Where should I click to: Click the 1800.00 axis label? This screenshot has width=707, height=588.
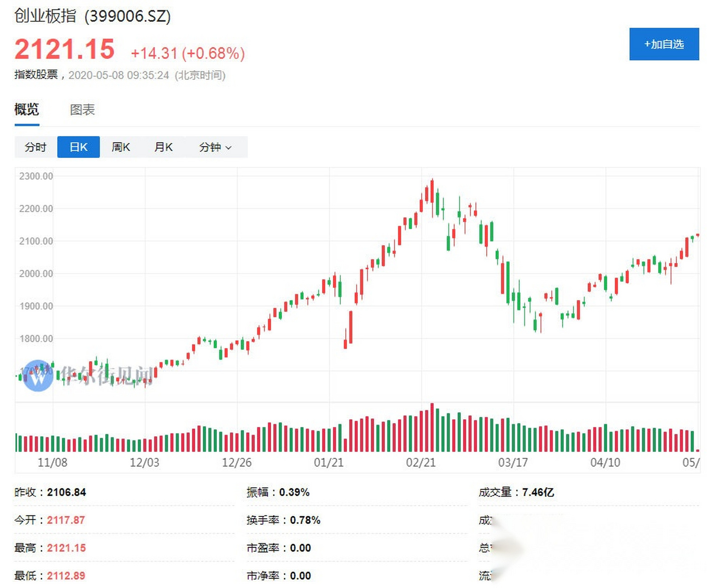click(x=36, y=339)
